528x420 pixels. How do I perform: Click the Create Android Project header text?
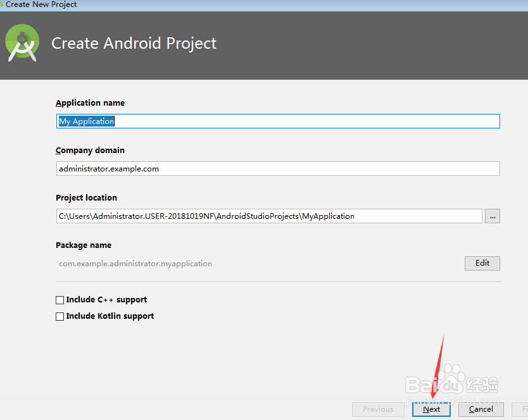point(134,44)
